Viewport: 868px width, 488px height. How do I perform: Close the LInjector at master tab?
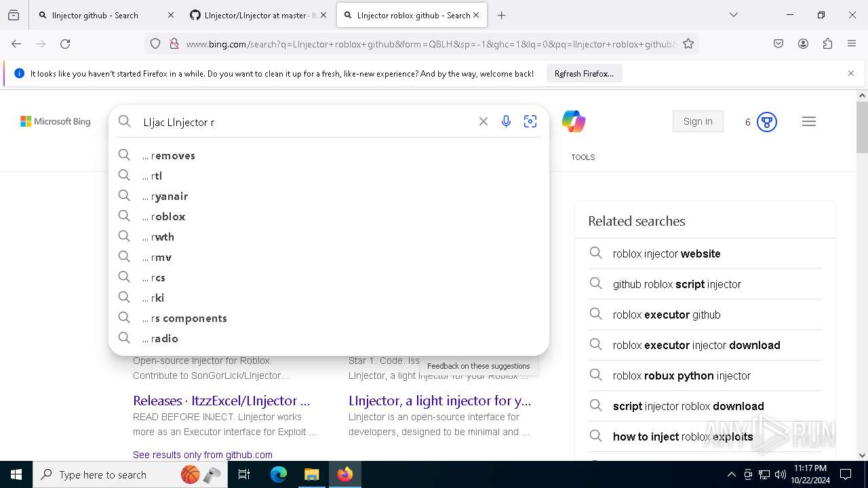(323, 15)
